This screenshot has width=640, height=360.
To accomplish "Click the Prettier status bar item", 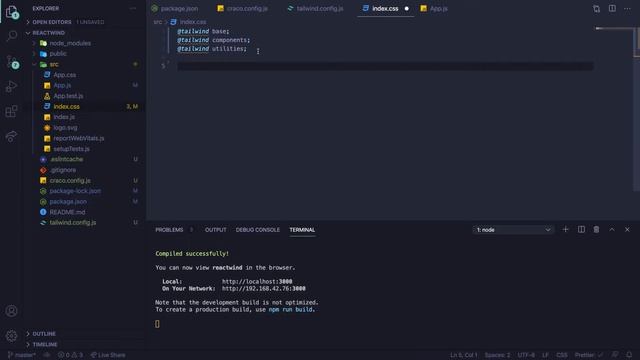I will tap(588, 355).
